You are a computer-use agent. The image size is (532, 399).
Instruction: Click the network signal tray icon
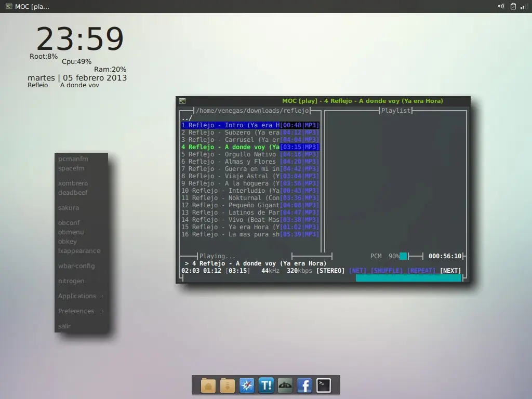(x=523, y=6)
